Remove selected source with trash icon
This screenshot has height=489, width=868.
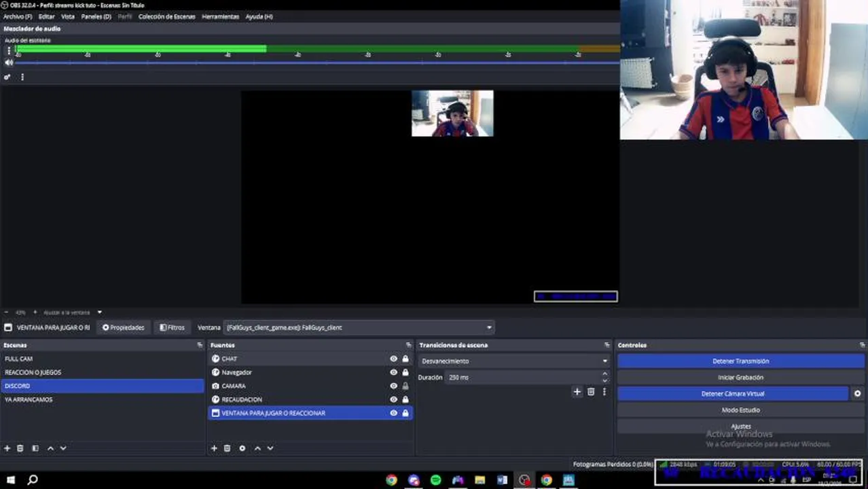(x=228, y=448)
